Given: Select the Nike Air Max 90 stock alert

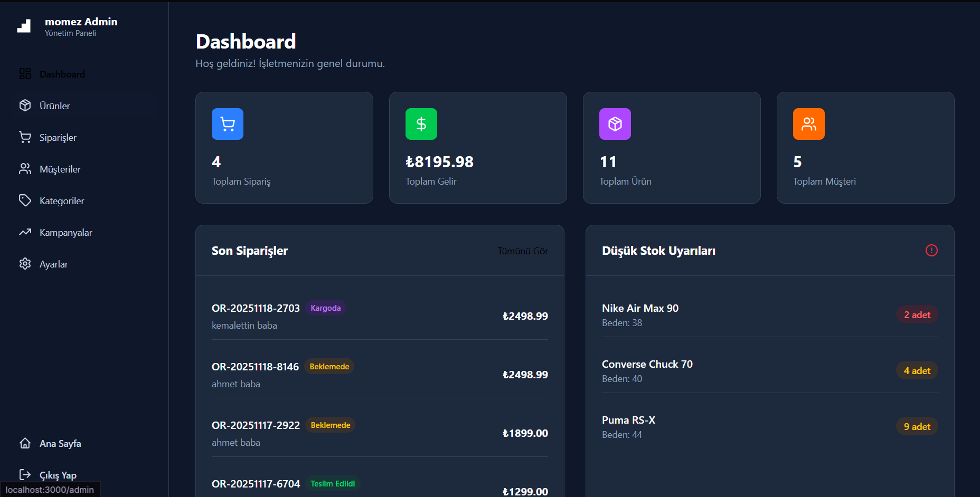Looking at the screenshot, I should [640, 309].
